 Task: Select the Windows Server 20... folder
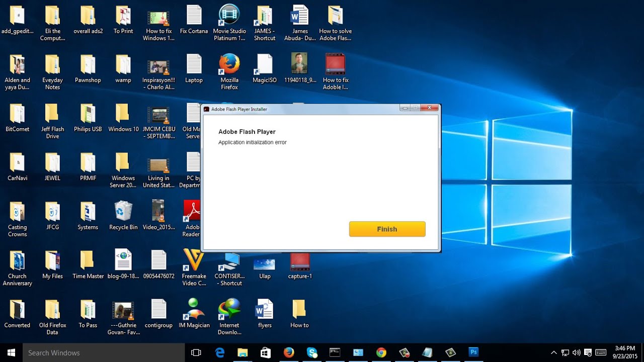[123, 170]
